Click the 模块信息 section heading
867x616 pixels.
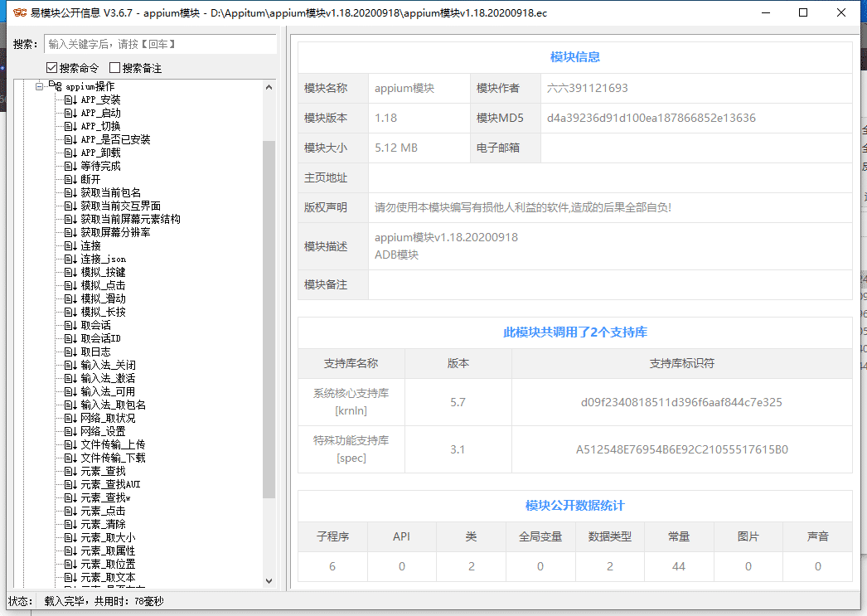pos(575,57)
